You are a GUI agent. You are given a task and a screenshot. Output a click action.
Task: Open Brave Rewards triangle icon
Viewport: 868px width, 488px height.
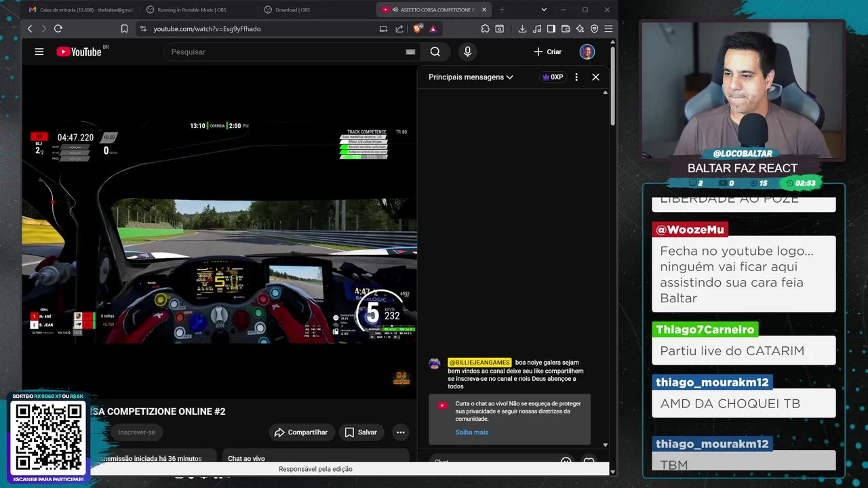tap(433, 28)
